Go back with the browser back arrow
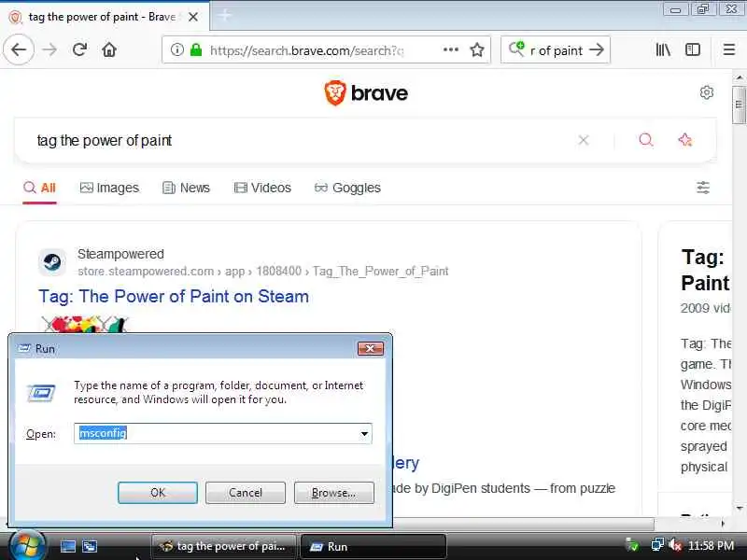The height and width of the screenshot is (560, 747). [x=19, y=49]
